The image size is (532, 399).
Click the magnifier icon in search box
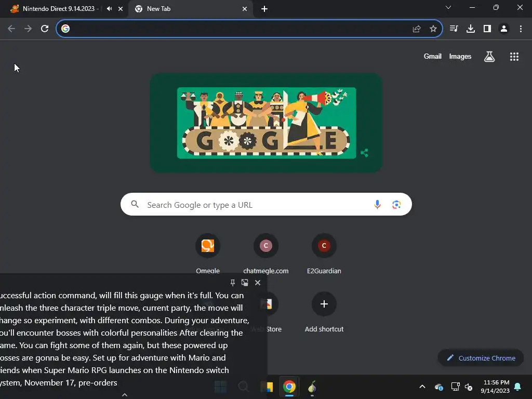tap(135, 204)
